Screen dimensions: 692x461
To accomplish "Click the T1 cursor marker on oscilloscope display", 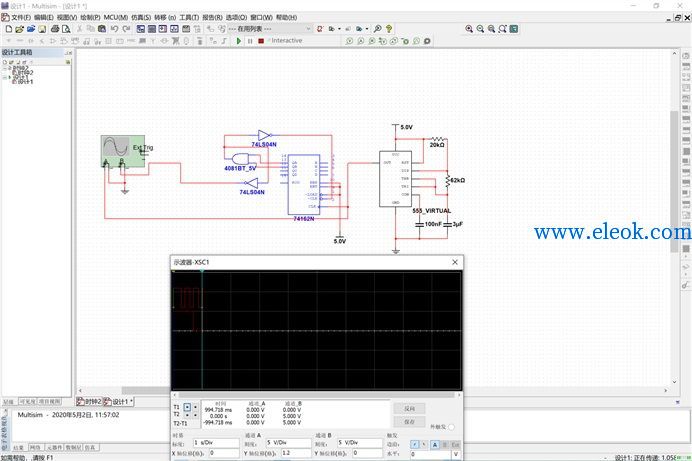I will 202,270.
